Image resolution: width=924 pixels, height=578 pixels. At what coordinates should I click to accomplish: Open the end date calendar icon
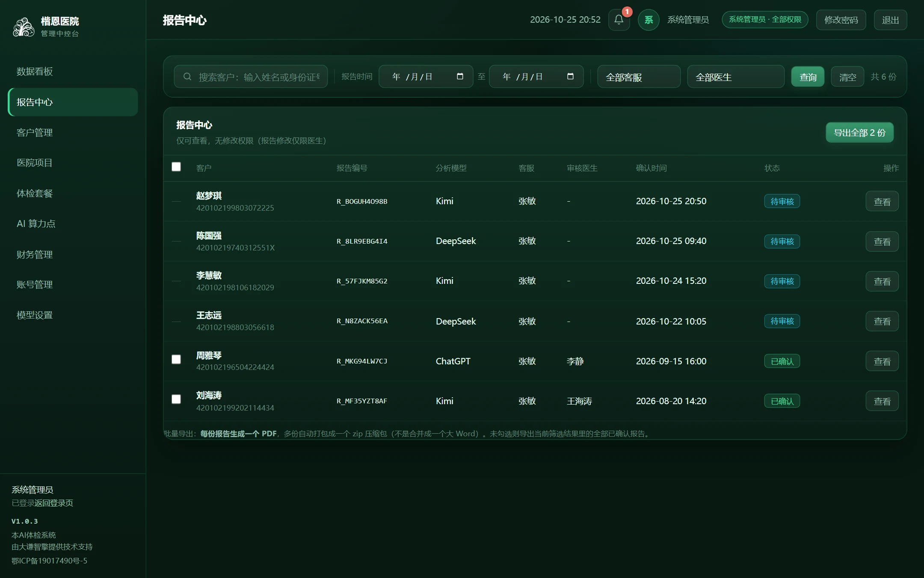pos(570,76)
